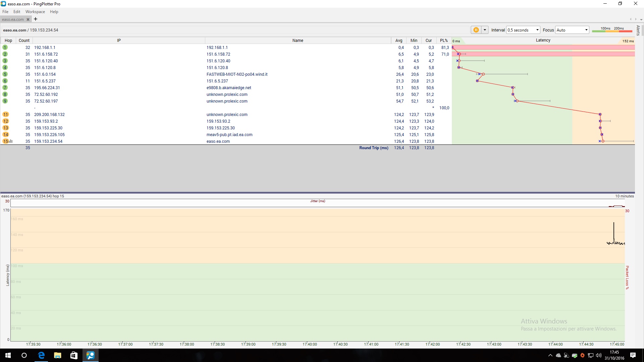The image size is (644, 362).
Task: Click the tab scroll right arrow
Action: tap(636, 19)
